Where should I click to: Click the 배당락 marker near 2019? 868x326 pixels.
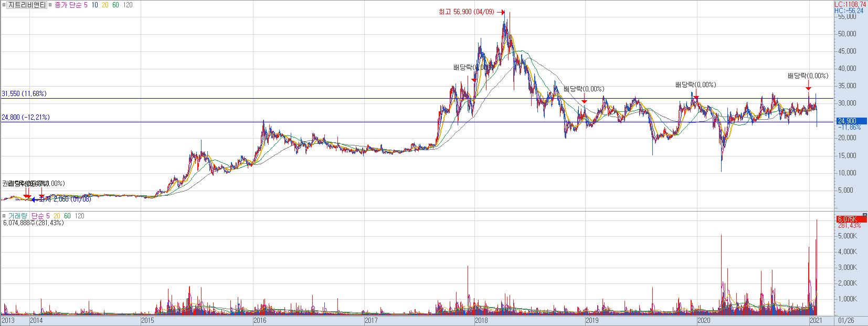click(584, 89)
